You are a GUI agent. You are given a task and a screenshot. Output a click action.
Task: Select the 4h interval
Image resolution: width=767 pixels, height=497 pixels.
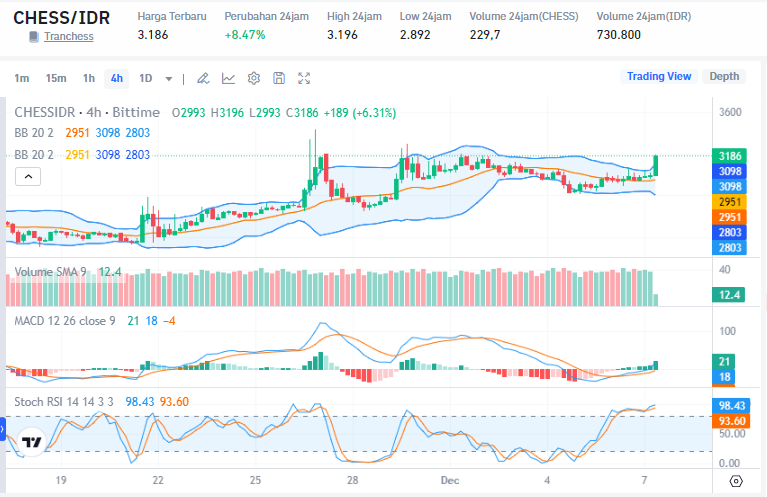(x=116, y=78)
